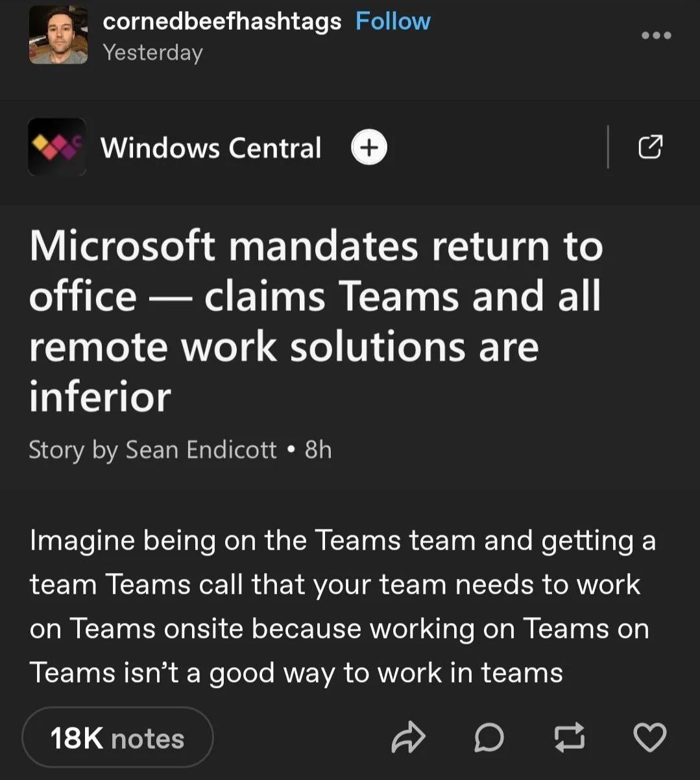The width and height of the screenshot is (700, 780).
Task: Click the Yesterday post timestamp
Action: coord(153,53)
